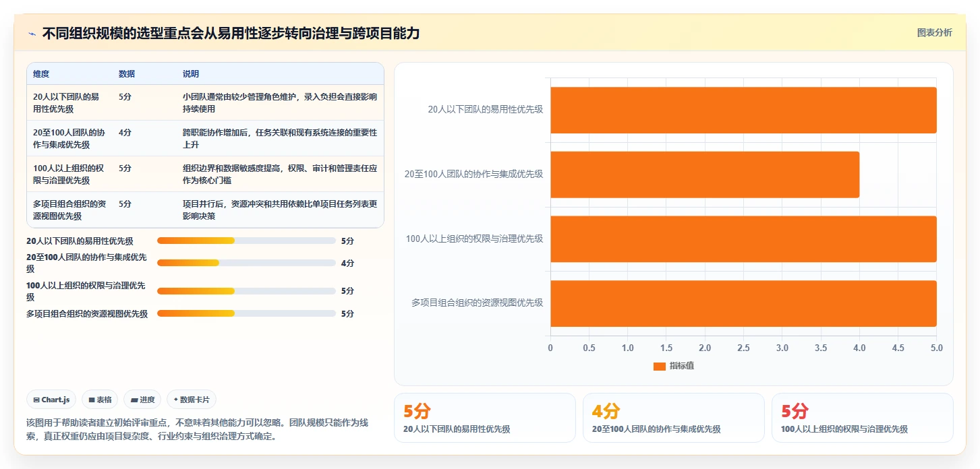Click the lightning icon beside the title
The image size is (980, 469).
coord(32,34)
